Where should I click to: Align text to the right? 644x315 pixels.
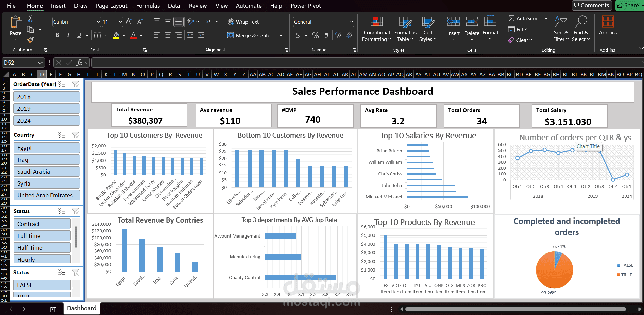click(x=178, y=35)
